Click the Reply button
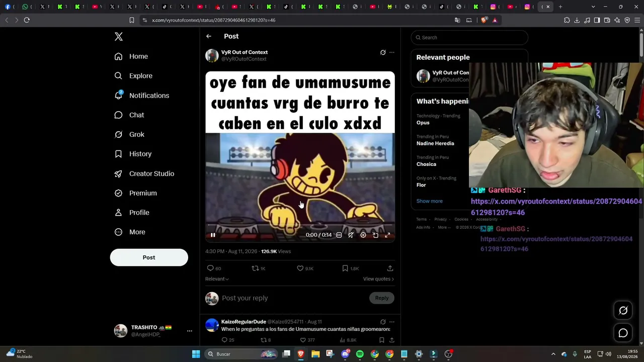 click(382, 298)
